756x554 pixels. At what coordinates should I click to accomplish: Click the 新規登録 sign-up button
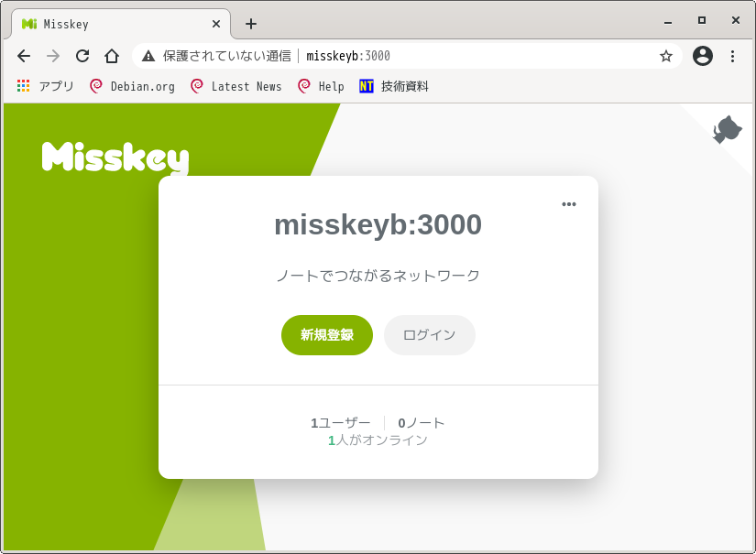tap(327, 335)
